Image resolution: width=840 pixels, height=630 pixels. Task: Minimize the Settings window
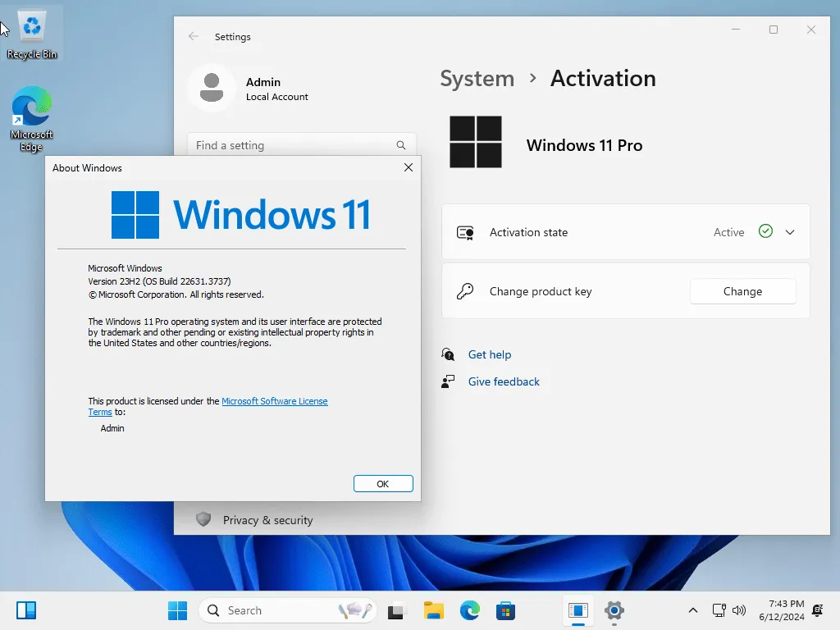736,30
